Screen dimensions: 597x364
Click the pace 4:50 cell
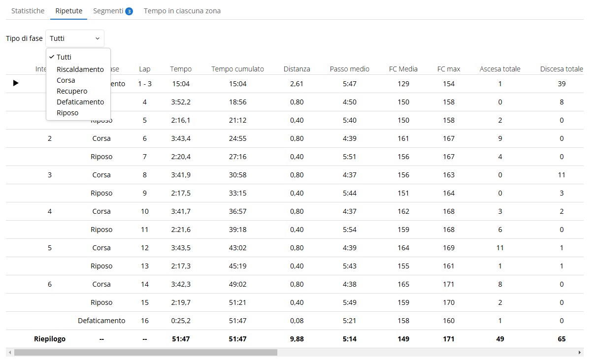[350, 102]
